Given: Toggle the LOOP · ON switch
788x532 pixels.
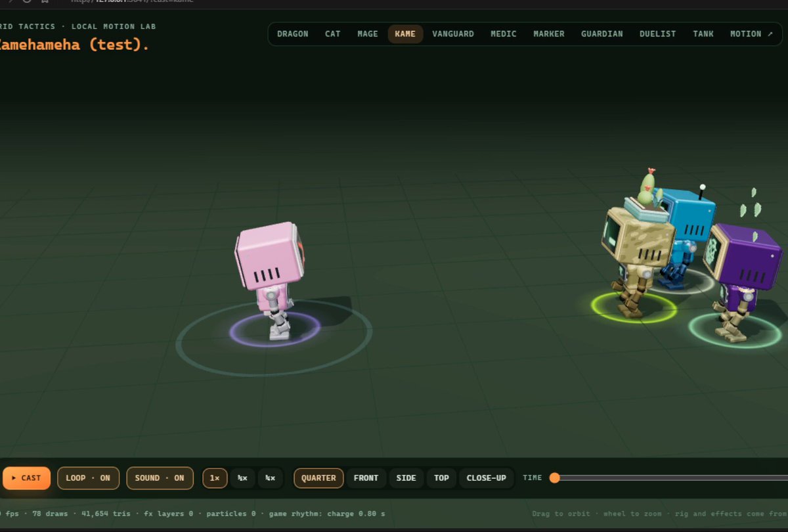Looking at the screenshot, I should coord(88,478).
